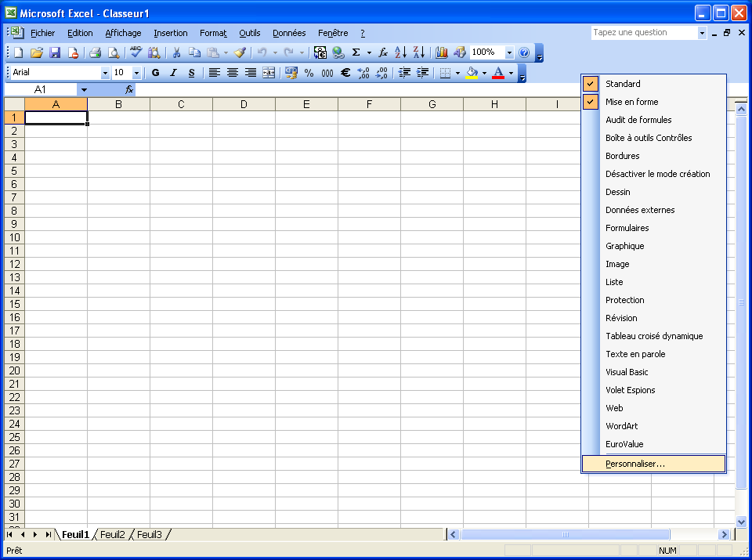Apply thousands separator (000) style
Viewport: 752px width, 560px height.
pyautogui.click(x=327, y=73)
